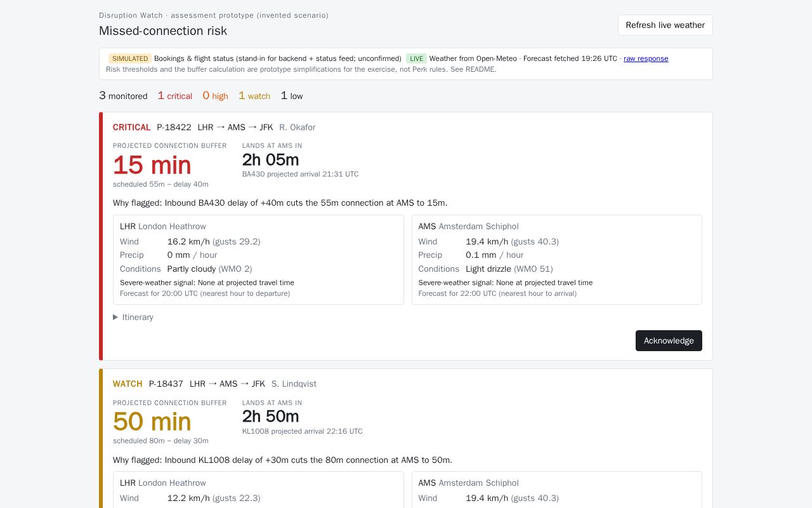The height and width of the screenshot is (508, 812).
Task: Click 'Light drizzle (WMO 51)' conditions
Action: 508,269
